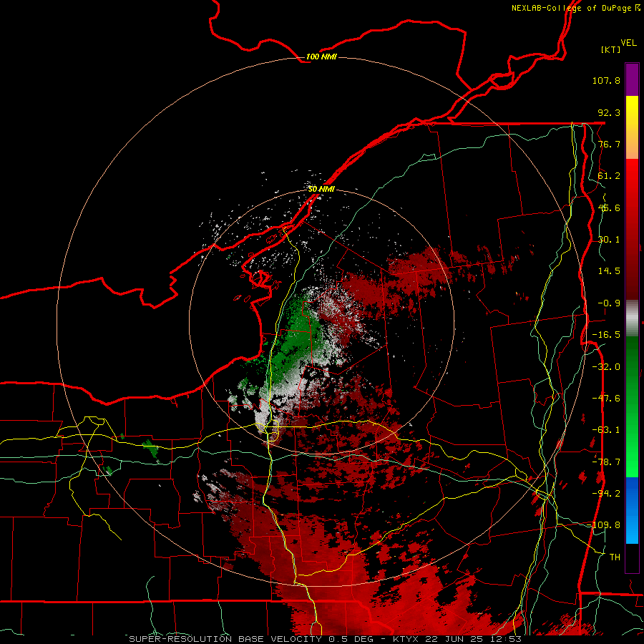644x644 pixels.
Task: Click the -63.1 velocity scale value
Action: tap(606, 430)
